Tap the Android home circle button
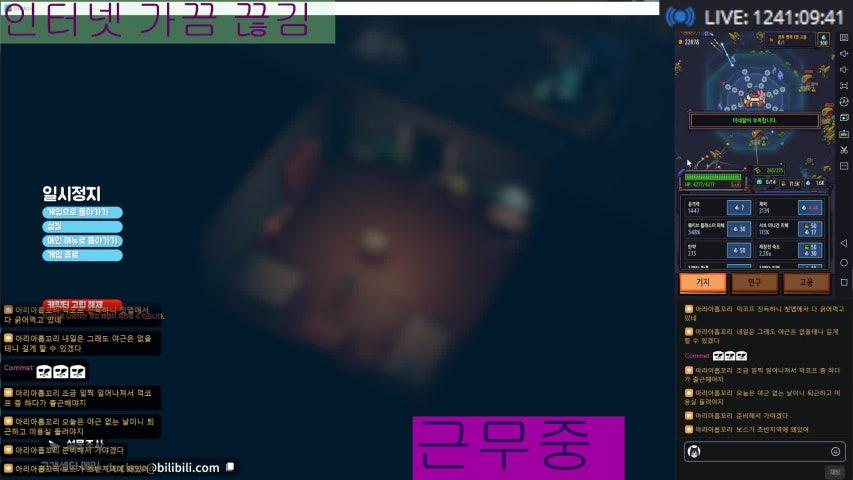This screenshot has width=853, height=480. click(844, 263)
